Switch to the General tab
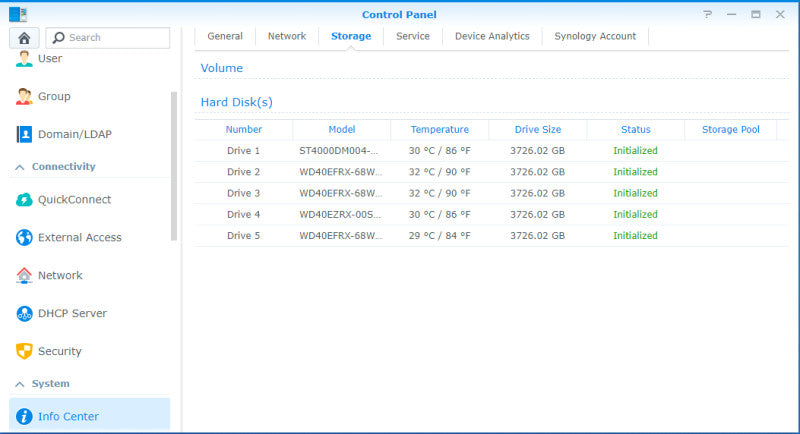Viewport: 800px width, 434px height. coord(225,36)
